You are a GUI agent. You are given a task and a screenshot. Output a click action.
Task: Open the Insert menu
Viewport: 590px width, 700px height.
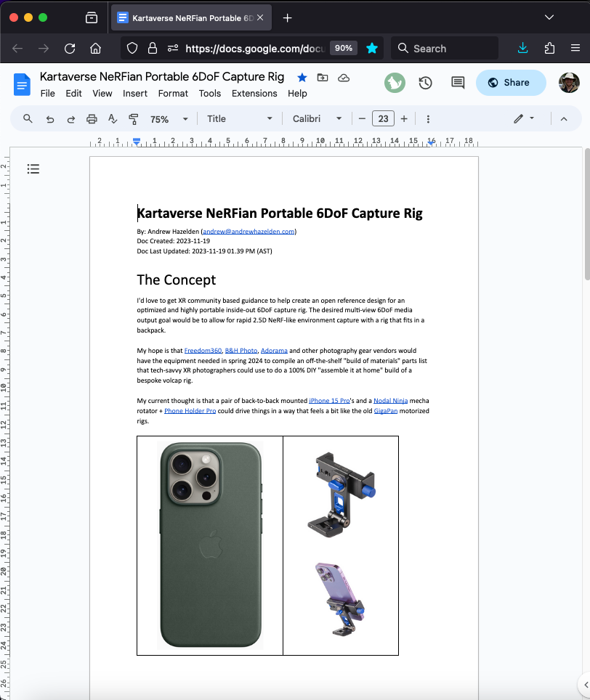[135, 93]
